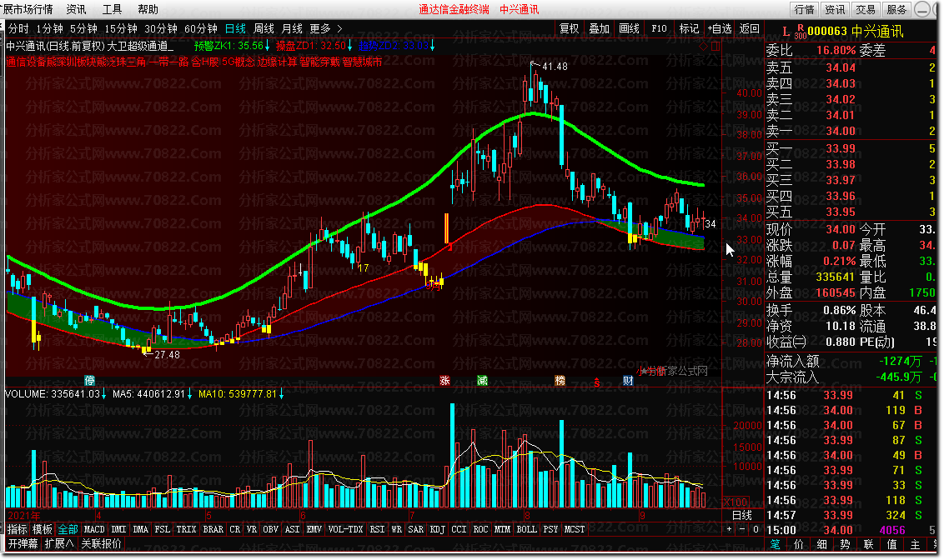Select the '15分钟' period
944x560 pixels.
[121, 28]
